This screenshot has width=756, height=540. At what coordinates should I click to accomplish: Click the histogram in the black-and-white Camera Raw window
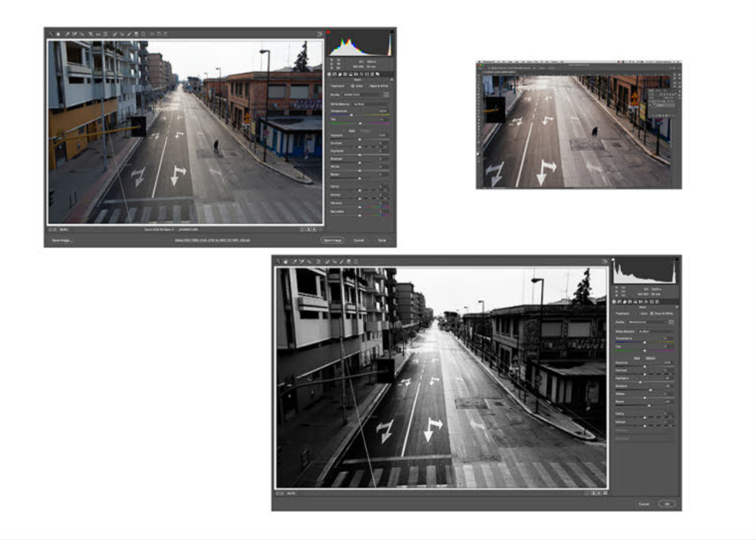coord(645,271)
